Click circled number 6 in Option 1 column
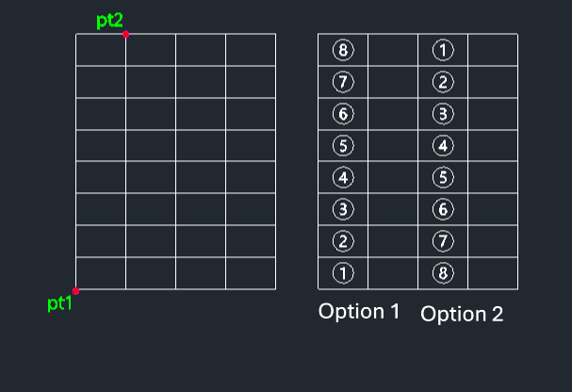Screen dimensions: 572x392 pos(343,114)
